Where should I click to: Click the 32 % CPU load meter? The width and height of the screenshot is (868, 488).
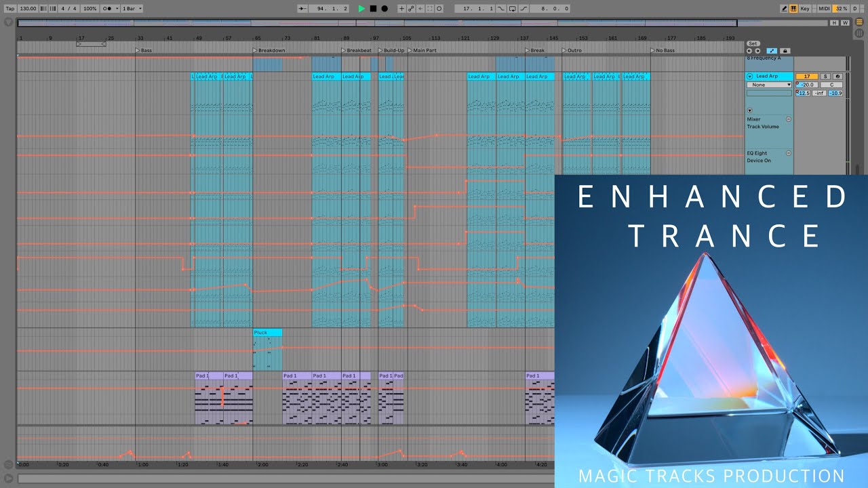[x=841, y=9]
